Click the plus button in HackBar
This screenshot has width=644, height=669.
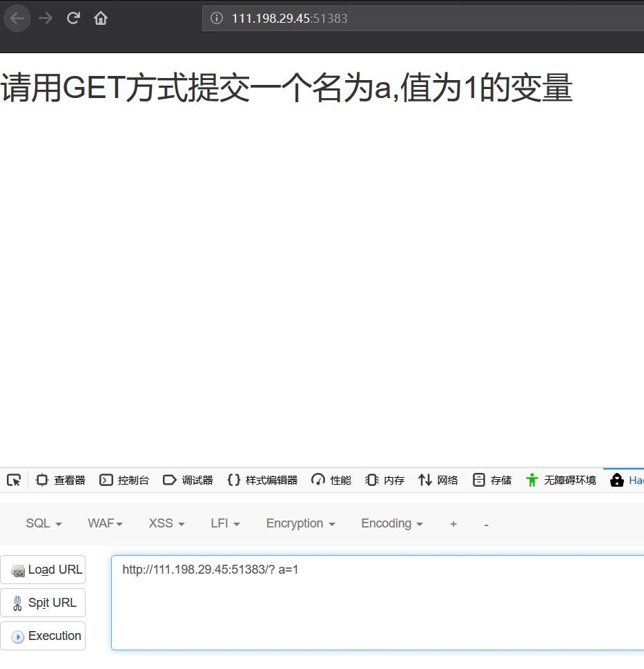(x=453, y=524)
